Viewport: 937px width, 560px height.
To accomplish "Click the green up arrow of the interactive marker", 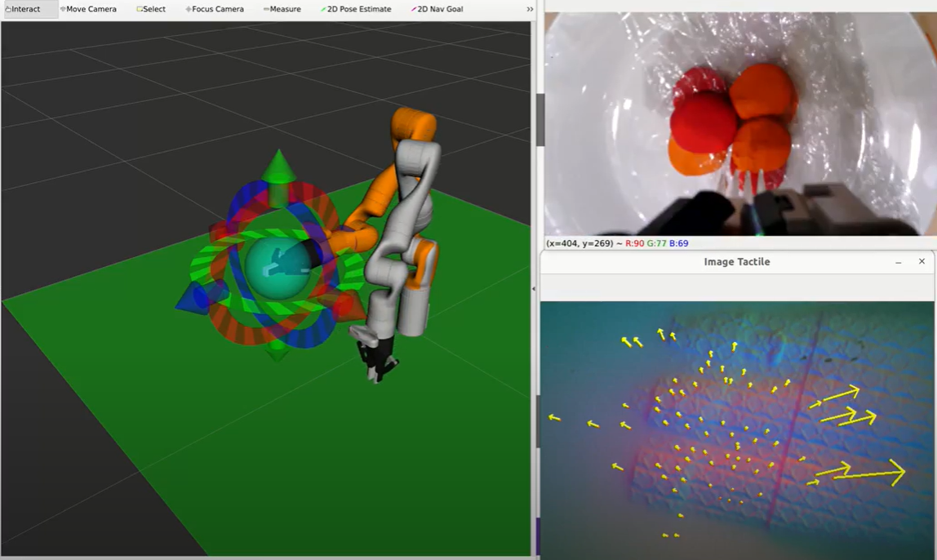I will coord(278,169).
